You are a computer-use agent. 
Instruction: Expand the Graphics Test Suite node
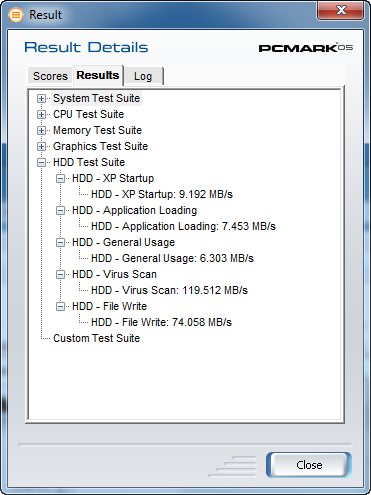coord(41,146)
